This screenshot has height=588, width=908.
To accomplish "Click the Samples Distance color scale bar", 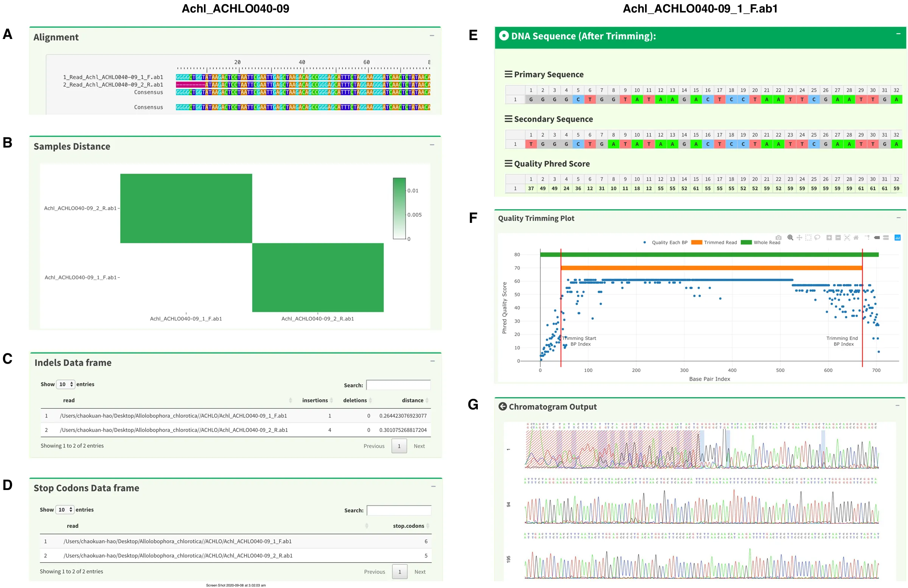I will click(400, 208).
